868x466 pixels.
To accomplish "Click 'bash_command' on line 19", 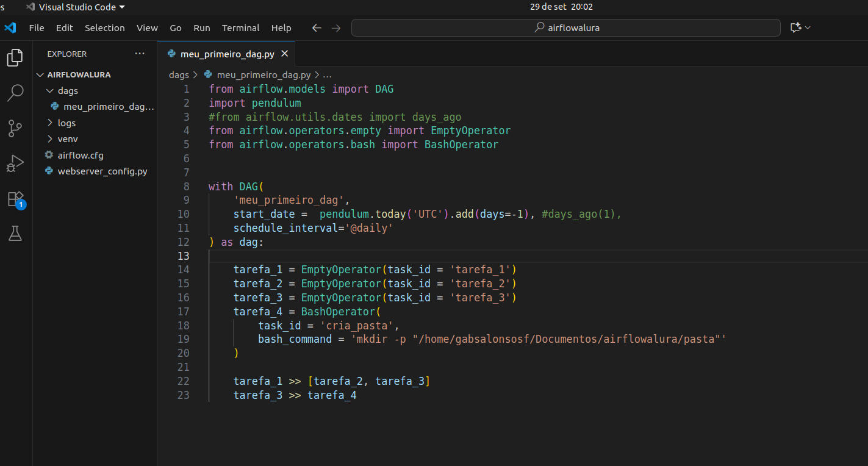I will pos(295,339).
